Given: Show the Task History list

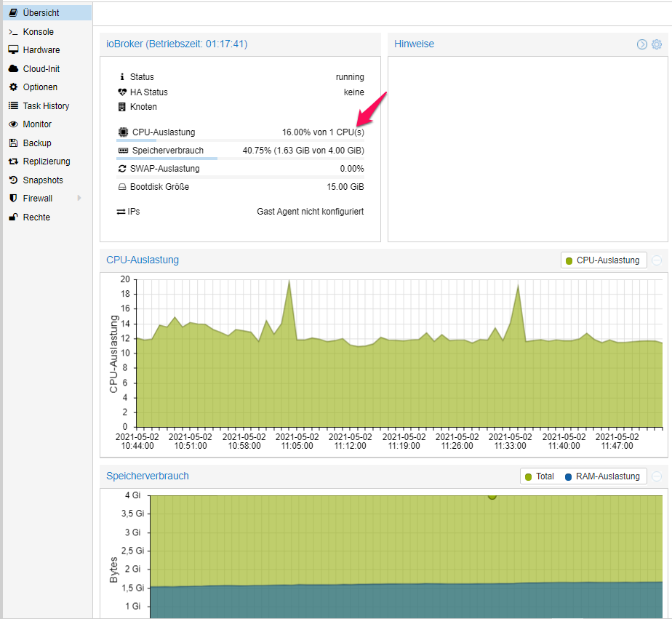Looking at the screenshot, I should click(47, 106).
